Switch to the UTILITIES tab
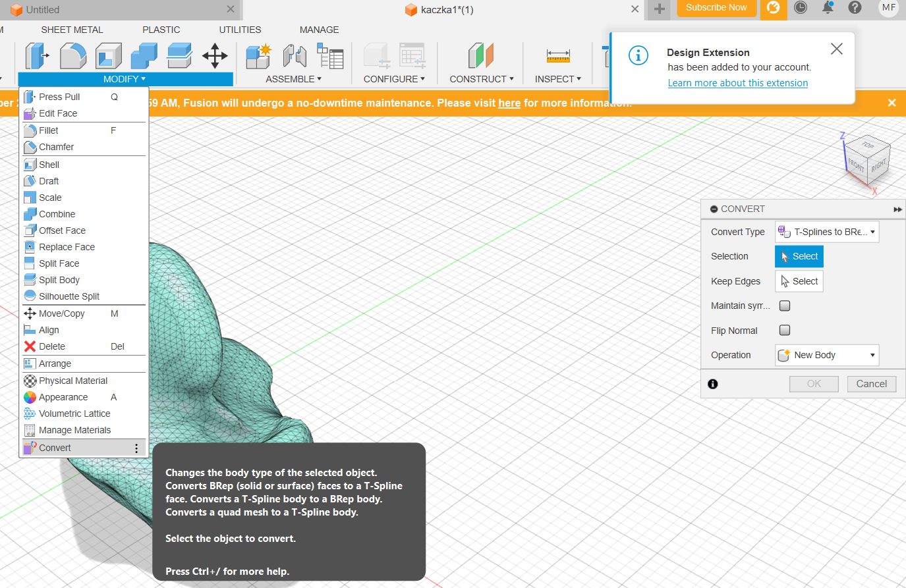The image size is (906, 588). (x=240, y=30)
